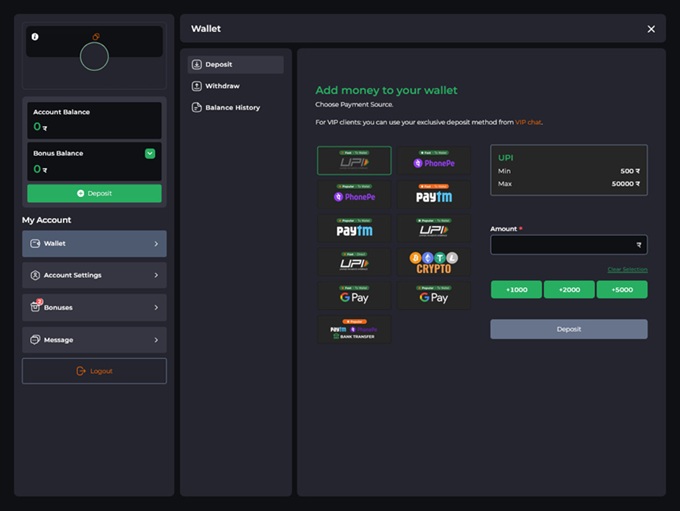The image size is (680, 511).
Task: Click the Clear Selection link
Action: tap(627, 269)
